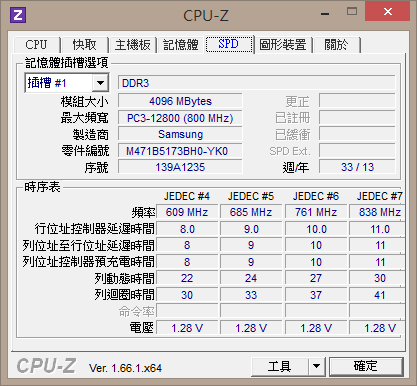Close the CPU-Z window

pos(387,12)
